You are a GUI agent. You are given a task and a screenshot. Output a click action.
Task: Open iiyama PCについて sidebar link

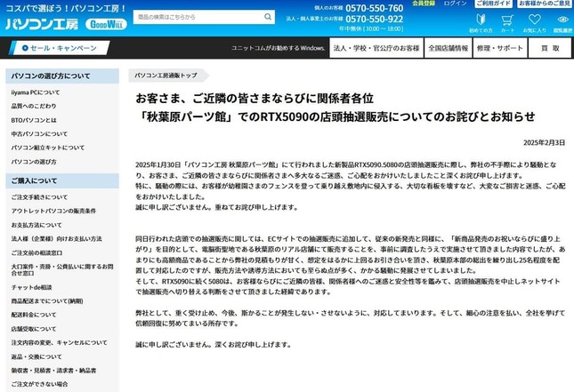pos(36,92)
